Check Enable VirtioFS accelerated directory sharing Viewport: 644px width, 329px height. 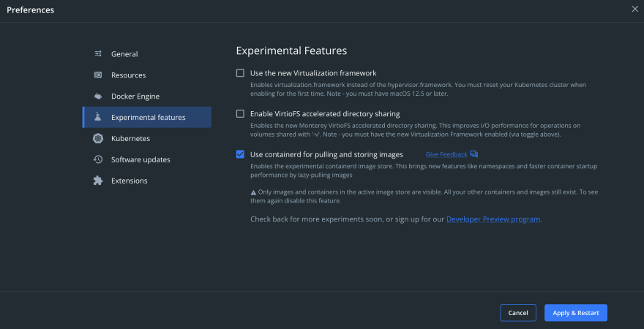[240, 113]
